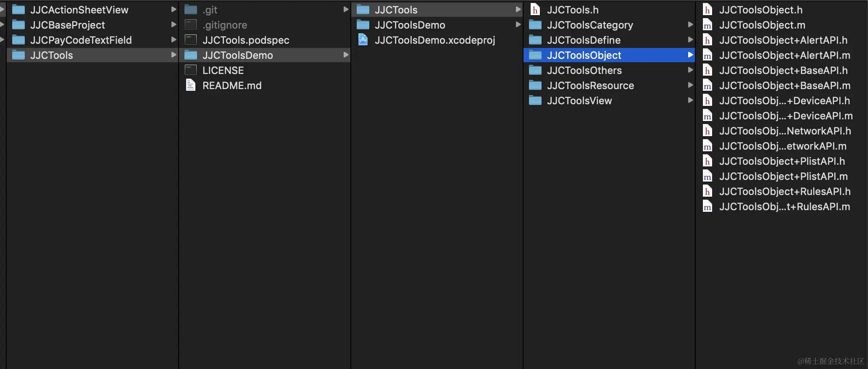Select file name JJCToolsObj...NetworkAPI.h
This screenshot has height=369, width=868.
coord(785,131)
